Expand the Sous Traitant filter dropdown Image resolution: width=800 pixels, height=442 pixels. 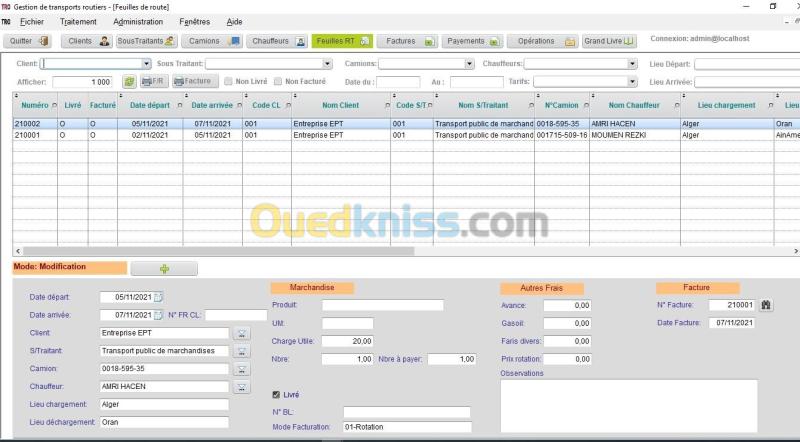coord(327,64)
